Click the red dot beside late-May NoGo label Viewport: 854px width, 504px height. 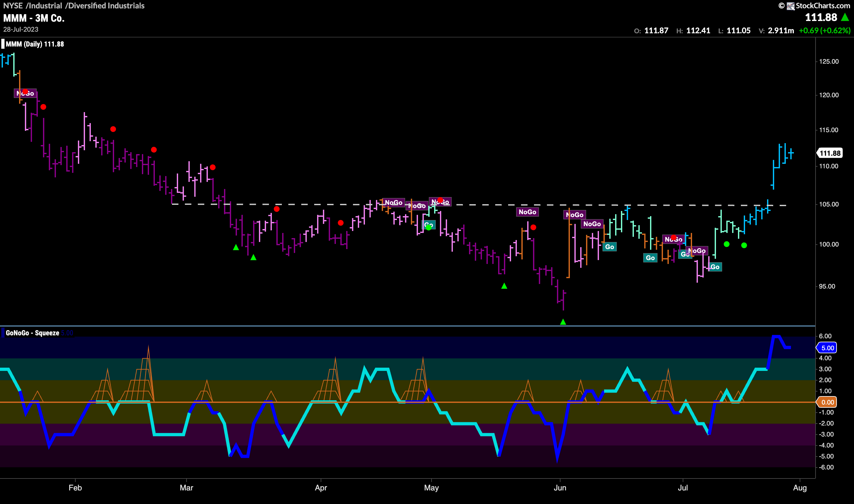tap(533, 227)
